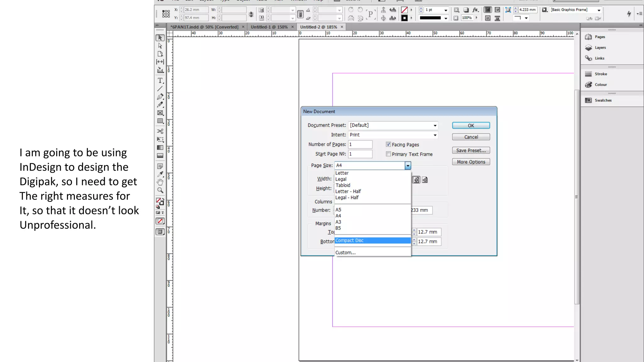Select the Rectangle tool
The image size is (644, 362).
click(x=160, y=121)
